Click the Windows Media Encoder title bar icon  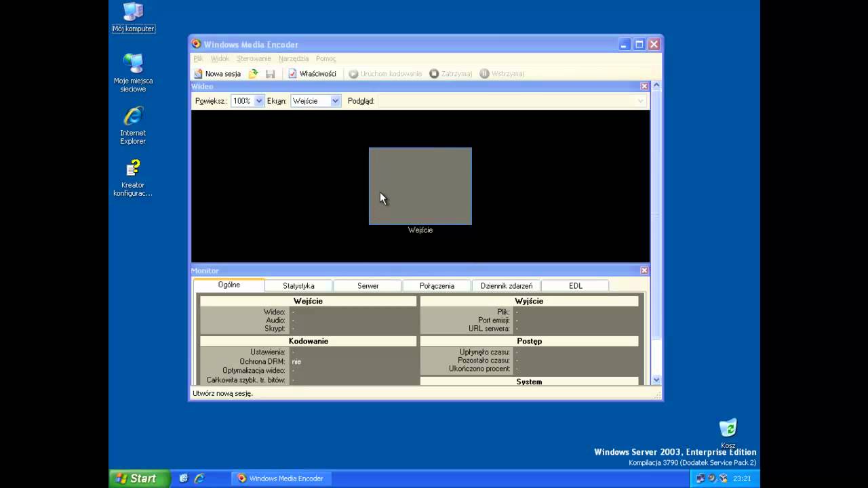pyautogui.click(x=197, y=44)
